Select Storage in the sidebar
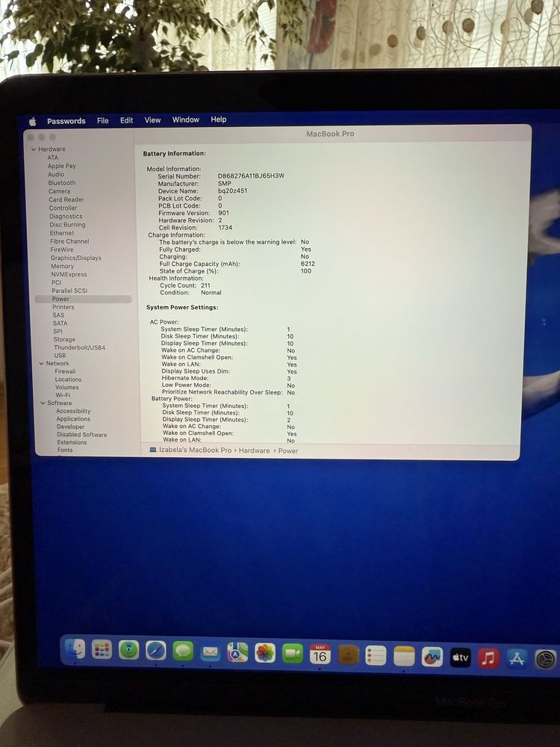Viewport: 560px width, 747px height. pos(64,340)
